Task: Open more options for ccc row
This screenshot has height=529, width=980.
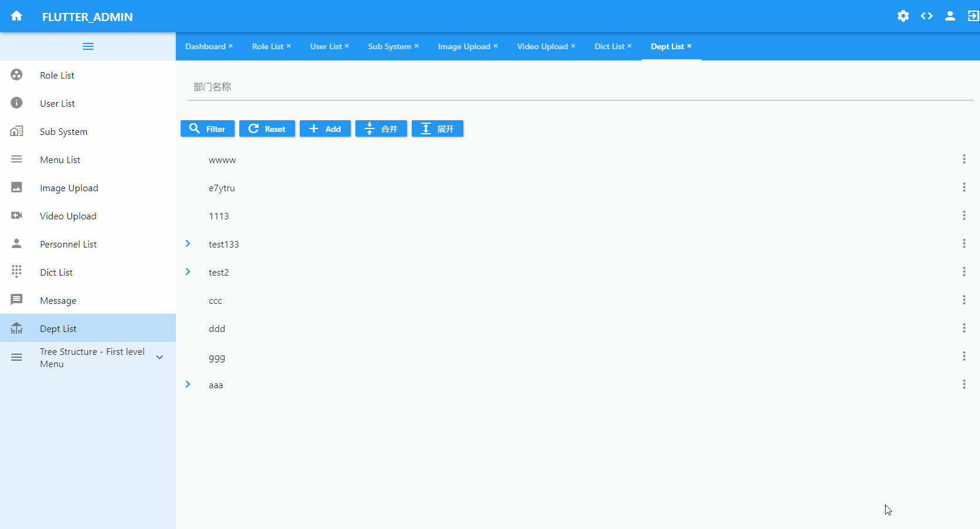Action: pos(964,300)
